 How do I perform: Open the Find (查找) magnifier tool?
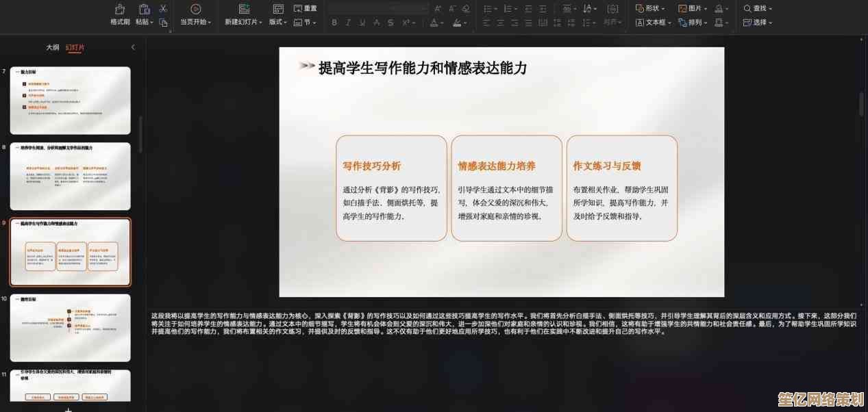(757, 8)
